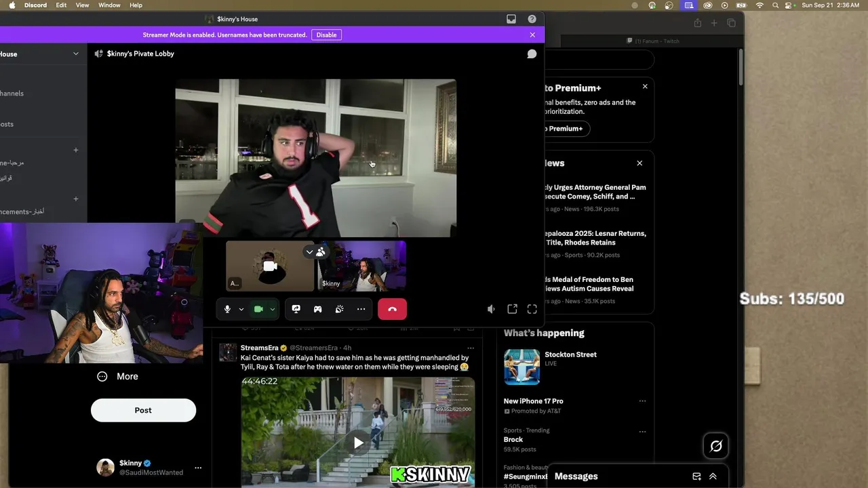Select the participant tile with camera-off icon
868x488 pixels.
(x=270, y=265)
